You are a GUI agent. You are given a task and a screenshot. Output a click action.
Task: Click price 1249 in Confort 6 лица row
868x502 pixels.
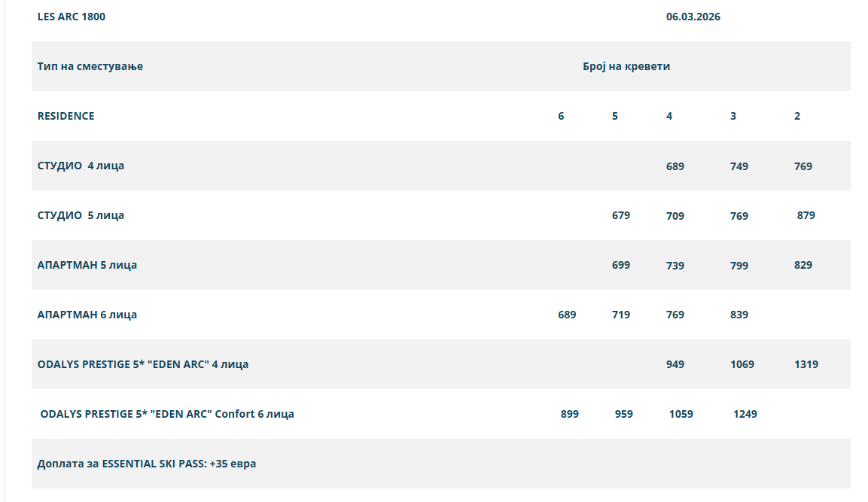pos(745,414)
